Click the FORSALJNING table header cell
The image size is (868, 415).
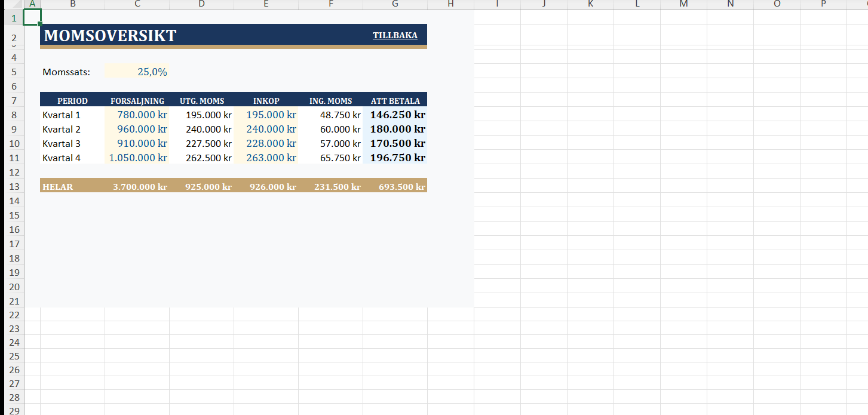(x=137, y=101)
